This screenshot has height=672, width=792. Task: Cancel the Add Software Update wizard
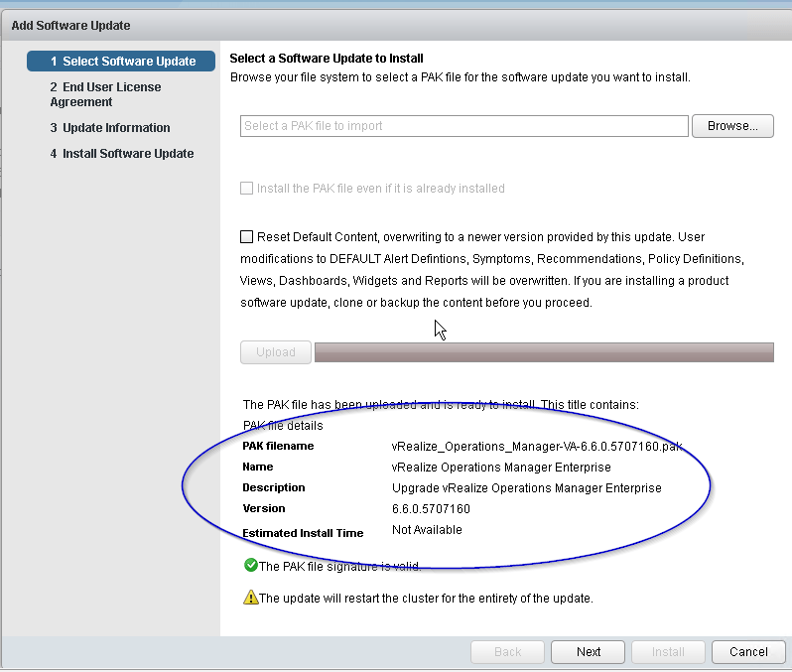(748, 652)
